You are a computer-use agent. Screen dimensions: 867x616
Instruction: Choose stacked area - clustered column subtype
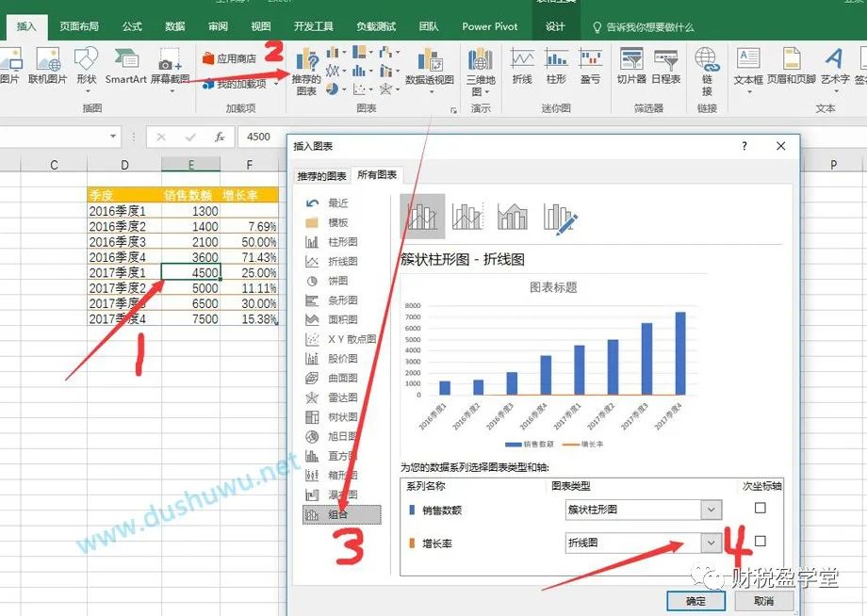pos(513,216)
